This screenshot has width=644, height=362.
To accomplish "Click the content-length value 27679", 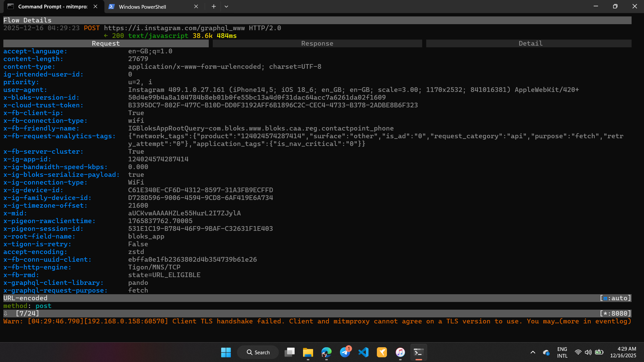I will click(x=138, y=59).
